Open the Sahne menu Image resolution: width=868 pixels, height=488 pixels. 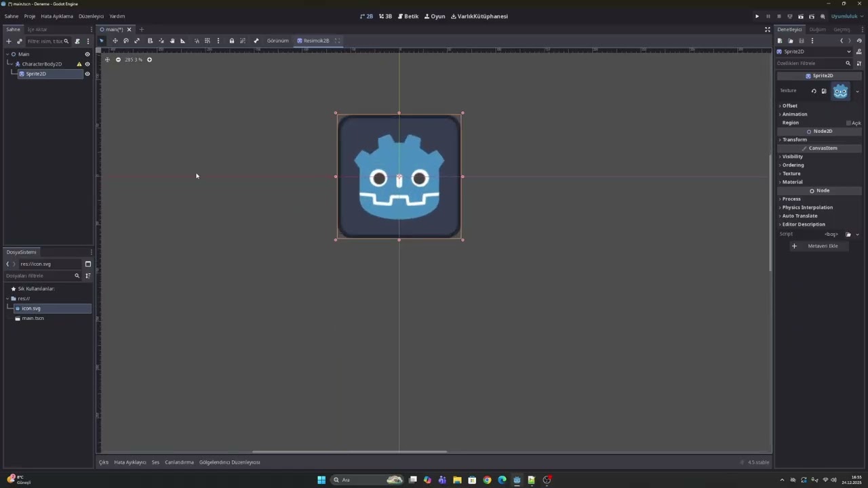tap(12, 16)
